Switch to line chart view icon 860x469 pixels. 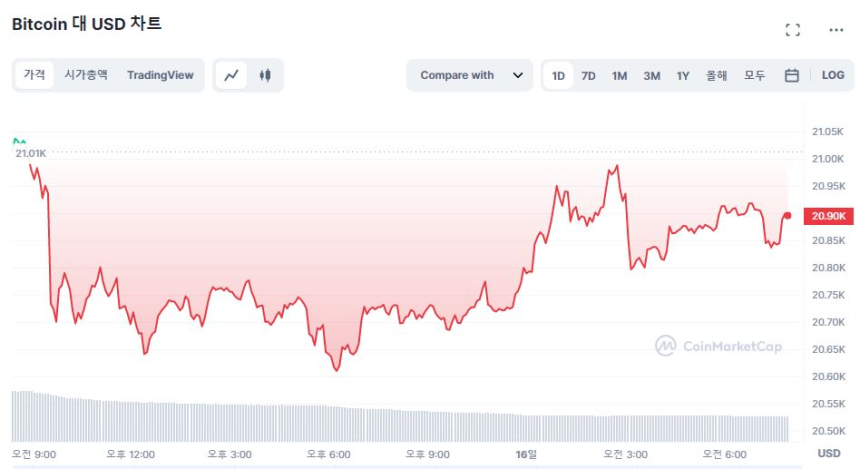[x=232, y=75]
